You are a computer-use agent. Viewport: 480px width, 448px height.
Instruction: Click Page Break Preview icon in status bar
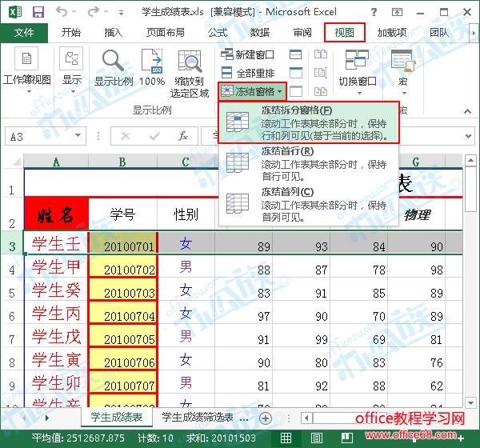[347, 438]
